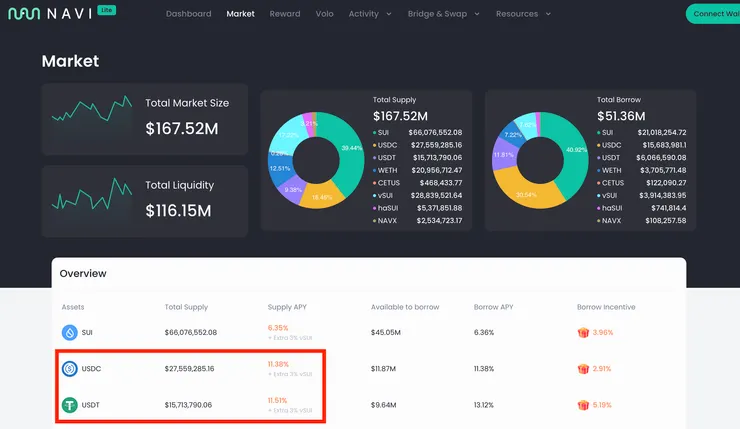Click the $51.36M Total Borrow value
The image size is (740, 429).
(x=621, y=116)
